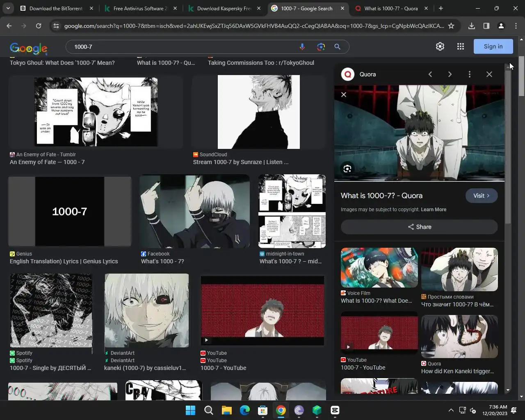The image size is (525, 420).
Task: Open Google Lens search by image
Action: pos(321,47)
